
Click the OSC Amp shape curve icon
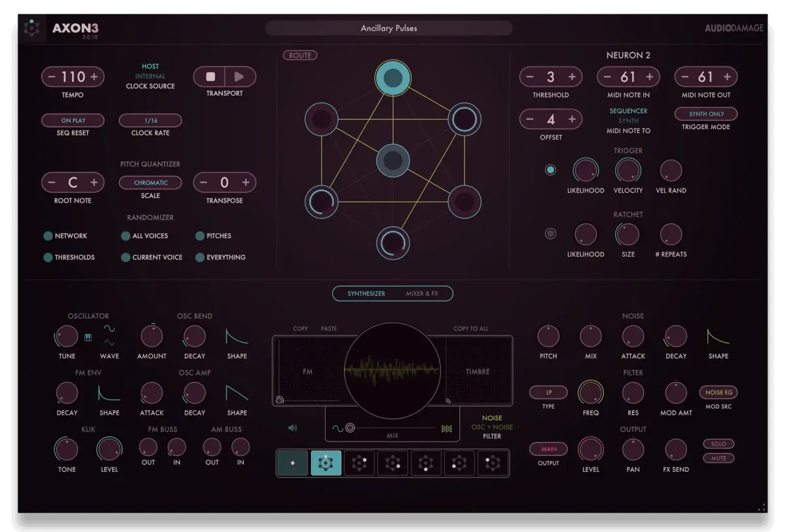236,393
